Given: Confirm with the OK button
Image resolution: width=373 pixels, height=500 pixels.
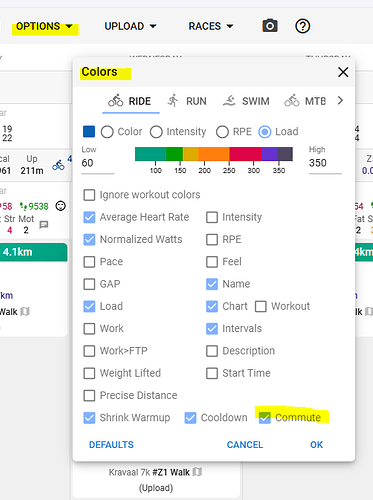Looking at the screenshot, I should [316, 445].
